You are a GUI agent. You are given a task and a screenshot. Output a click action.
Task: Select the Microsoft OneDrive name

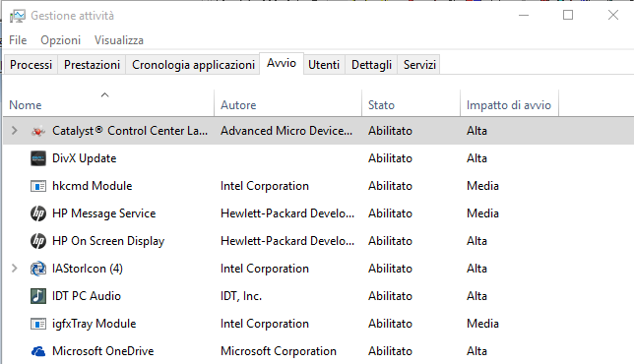point(103,351)
